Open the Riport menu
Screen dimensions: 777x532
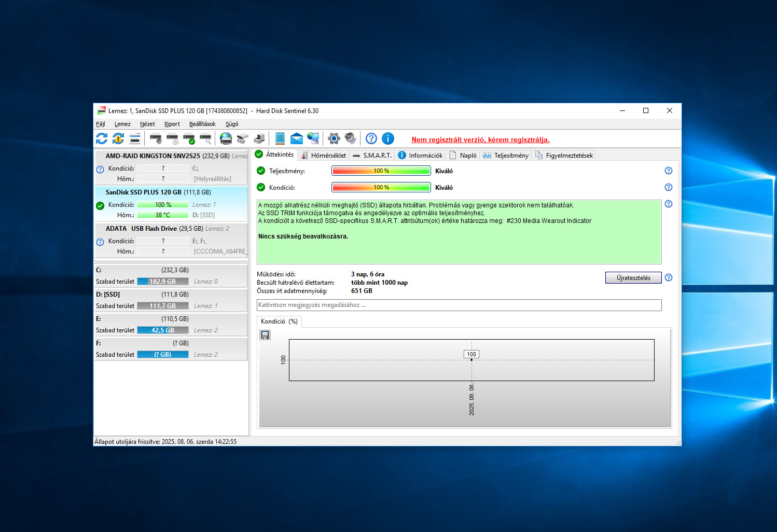(172, 124)
